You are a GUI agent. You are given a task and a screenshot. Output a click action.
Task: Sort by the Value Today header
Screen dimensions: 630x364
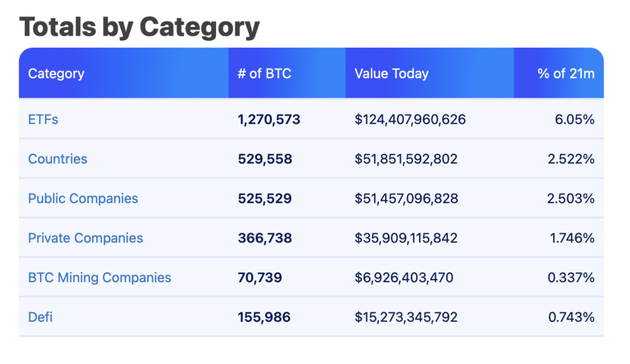click(x=391, y=74)
